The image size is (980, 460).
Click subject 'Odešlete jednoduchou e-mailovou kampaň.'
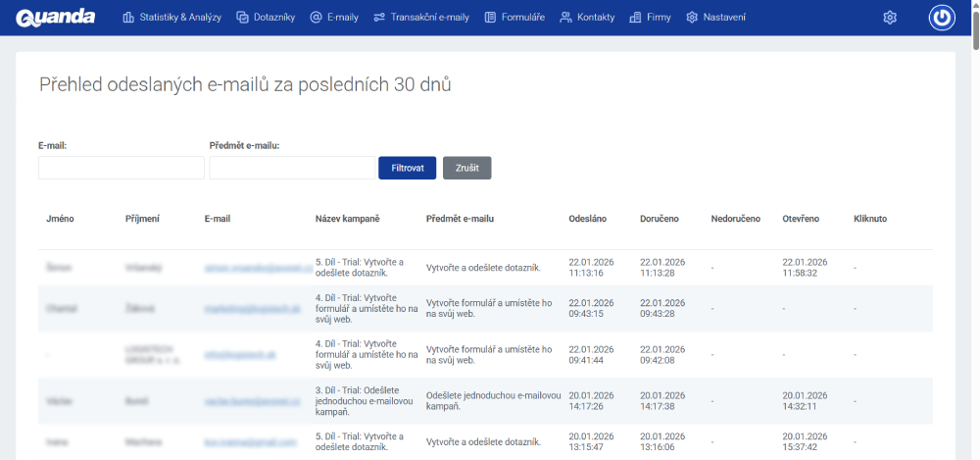click(x=493, y=400)
